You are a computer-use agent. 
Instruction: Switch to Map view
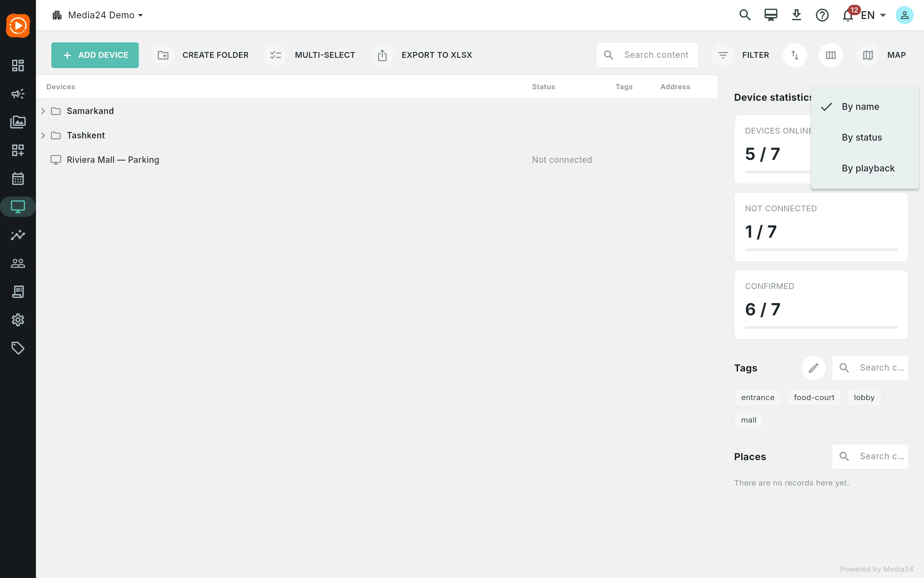pos(882,55)
